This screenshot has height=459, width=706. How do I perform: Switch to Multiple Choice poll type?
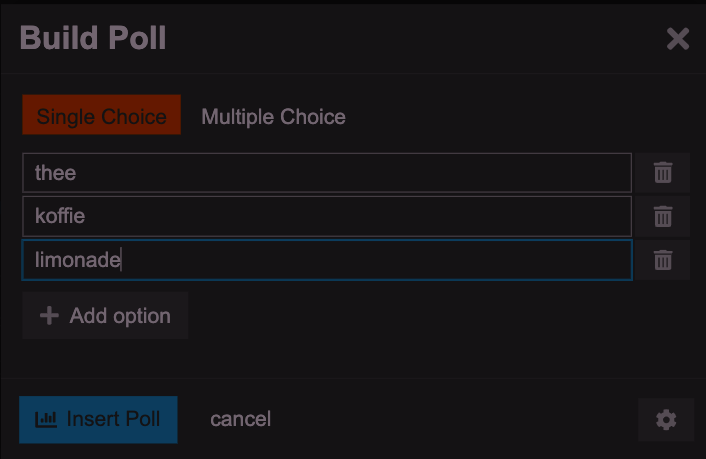pos(273,117)
